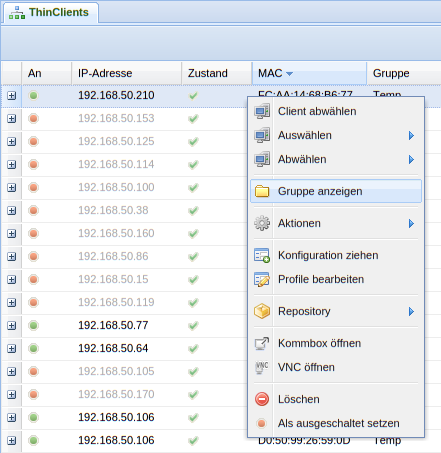Click the red Löschen delete icon
Image resolution: width=441 pixels, height=453 pixels.
click(262, 399)
